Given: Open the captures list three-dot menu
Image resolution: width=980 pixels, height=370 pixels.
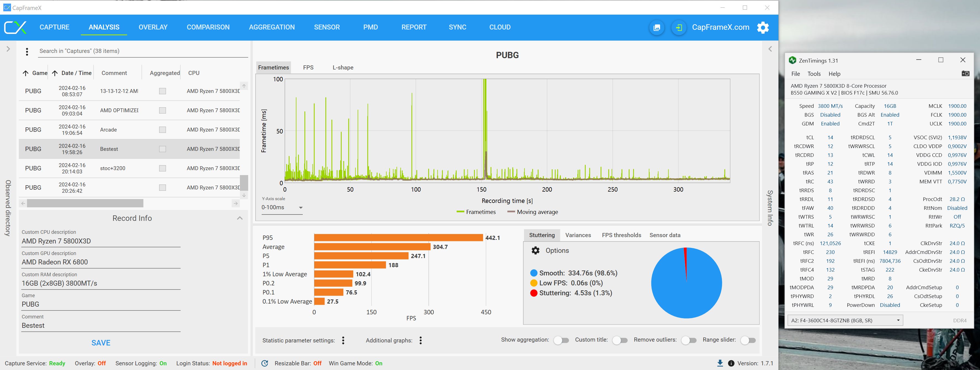Looking at the screenshot, I should click(27, 51).
